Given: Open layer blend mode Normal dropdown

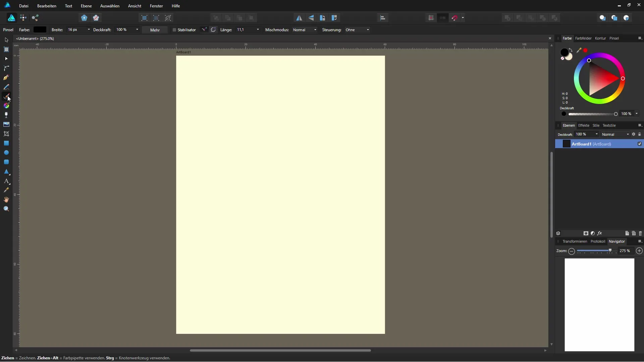Looking at the screenshot, I should [615, 134].
